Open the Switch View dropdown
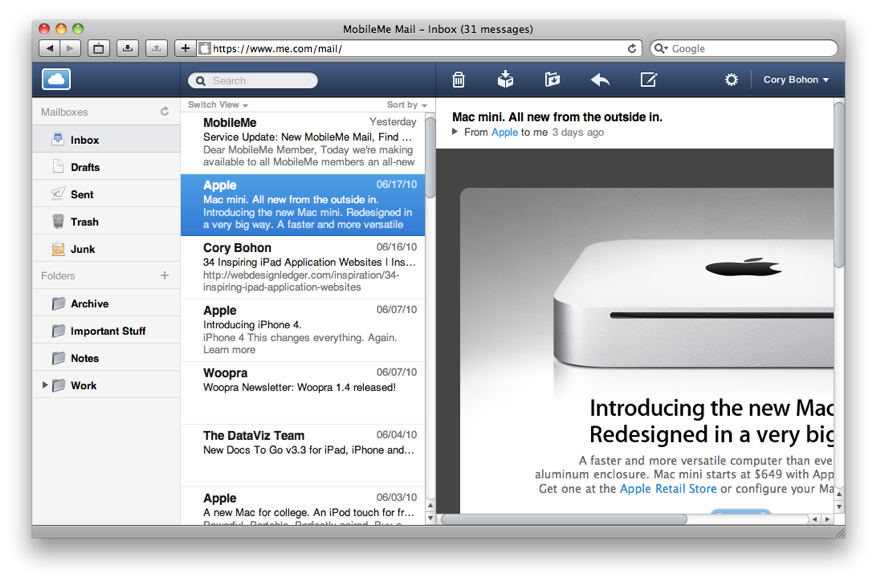The image size is (877, 582). [x=218, y=105]
